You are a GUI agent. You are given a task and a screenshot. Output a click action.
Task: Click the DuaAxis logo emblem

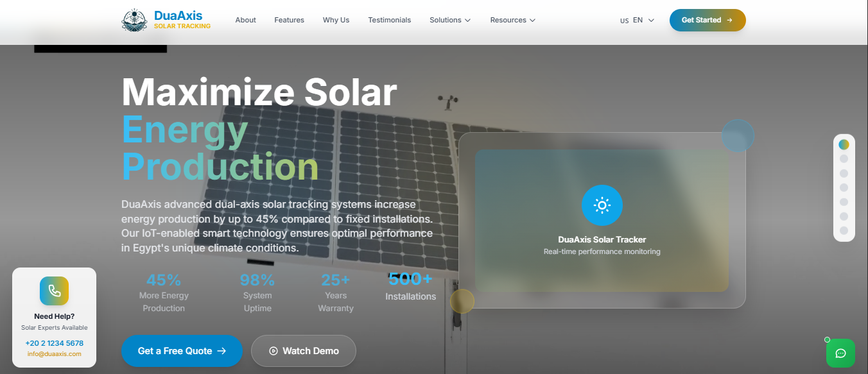(134, 20)
